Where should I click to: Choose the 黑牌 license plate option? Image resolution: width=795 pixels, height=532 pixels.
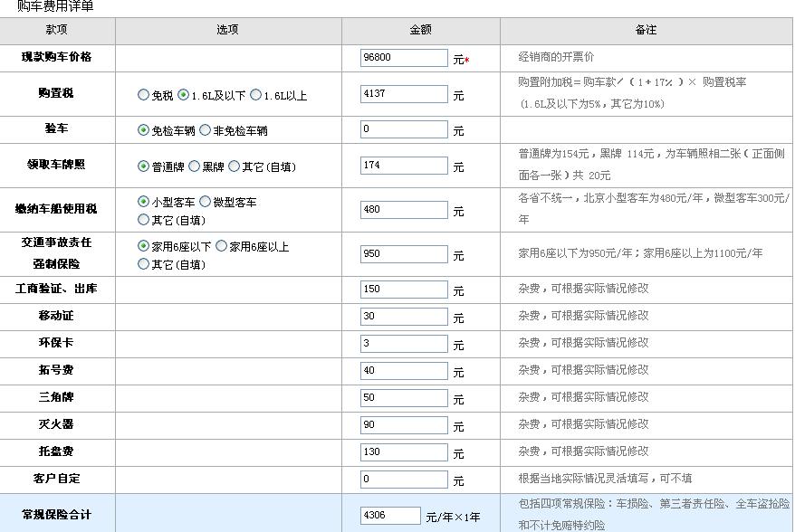click(x=194, y=166)
